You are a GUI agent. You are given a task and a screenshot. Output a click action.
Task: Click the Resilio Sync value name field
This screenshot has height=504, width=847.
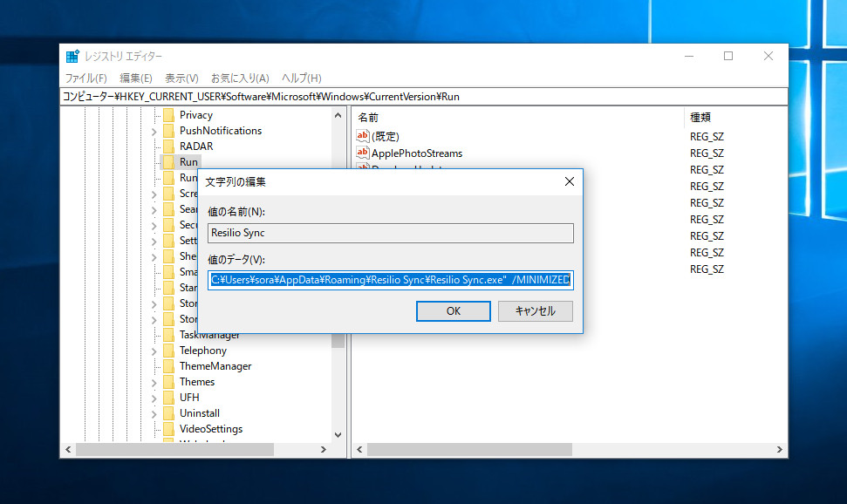[391, 234]
